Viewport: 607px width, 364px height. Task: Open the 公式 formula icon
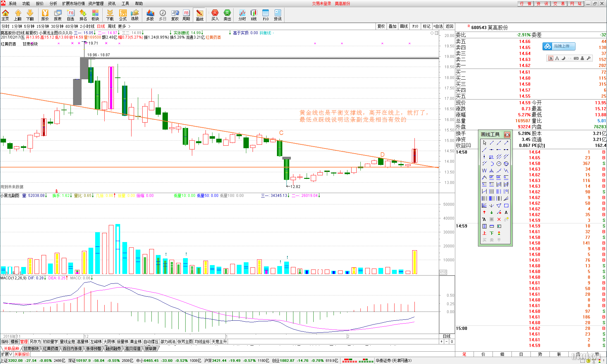click(x=123, y=15)
